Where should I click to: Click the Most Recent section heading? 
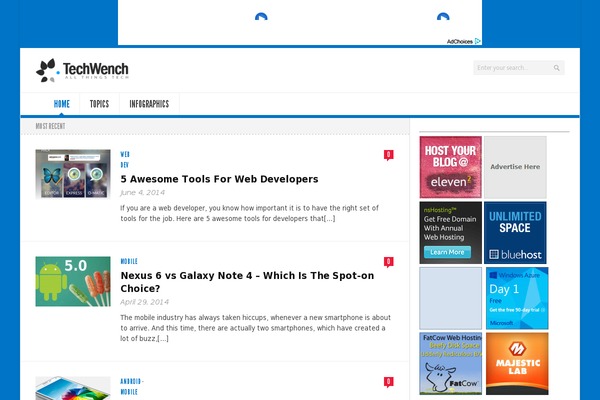(51, 126)
